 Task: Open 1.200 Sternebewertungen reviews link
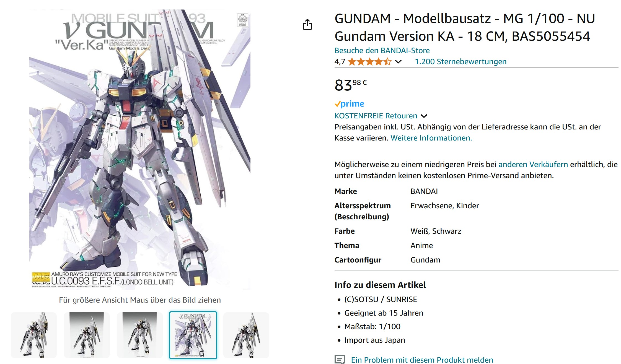[x=460, y=61]
